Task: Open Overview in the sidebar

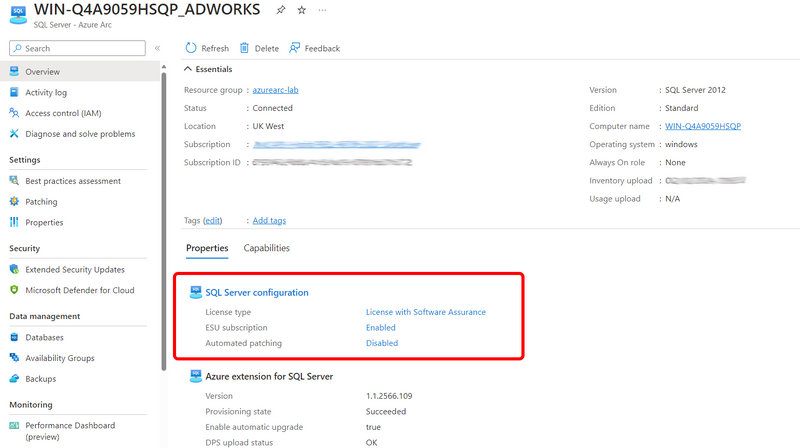Action: click(x=81, y=71)
